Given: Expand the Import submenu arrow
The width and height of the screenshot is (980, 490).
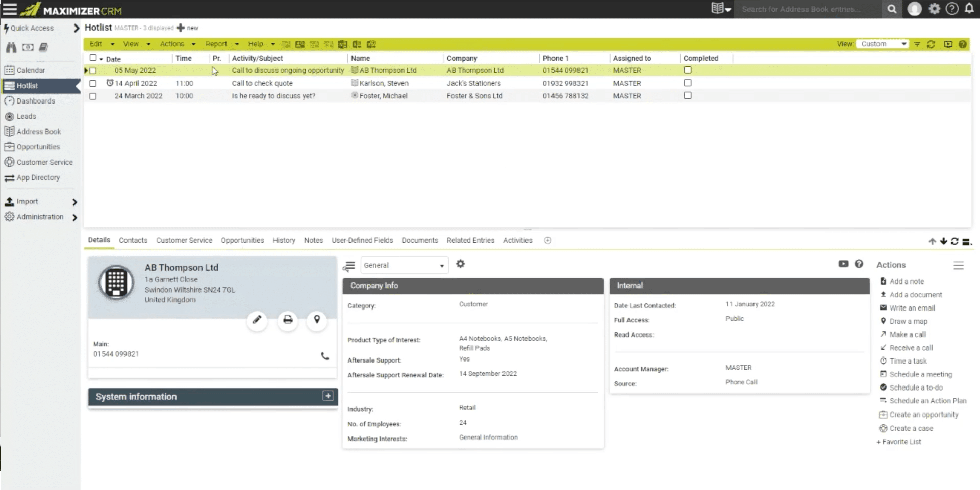Looking at the screenshot, I should (74, 202).
